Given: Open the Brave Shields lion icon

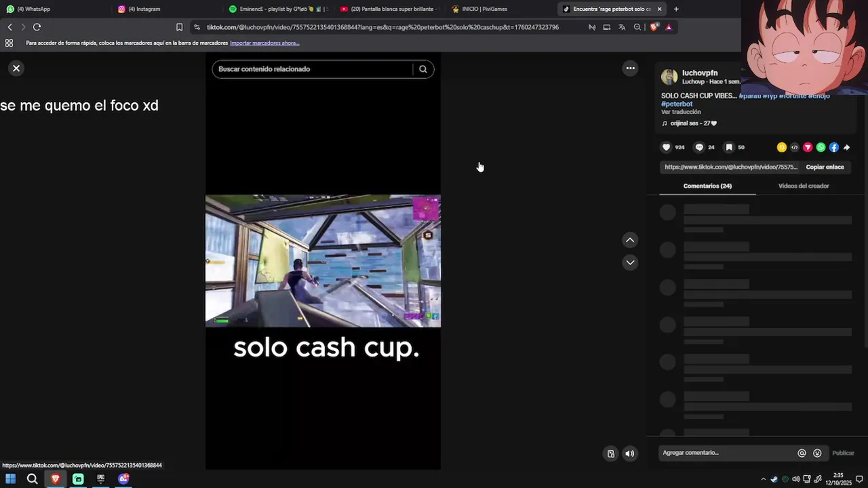Looking at the screenshot, I should (x=654, y=27).
